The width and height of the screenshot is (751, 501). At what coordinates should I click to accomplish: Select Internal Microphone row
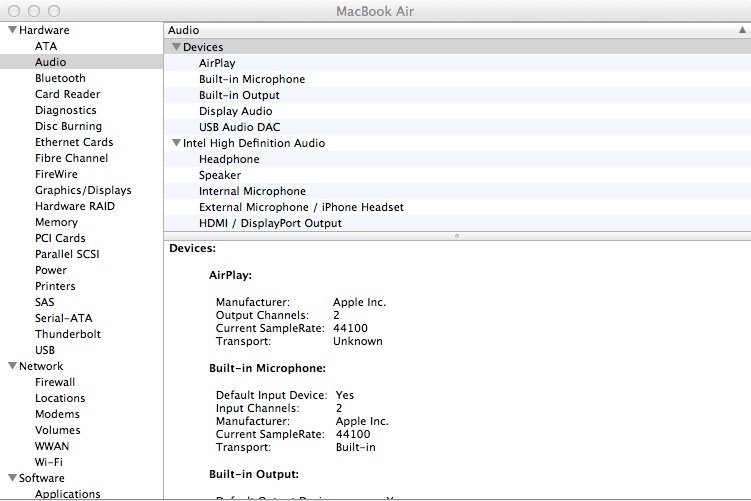pyautogui.click(x=457, y=191)
